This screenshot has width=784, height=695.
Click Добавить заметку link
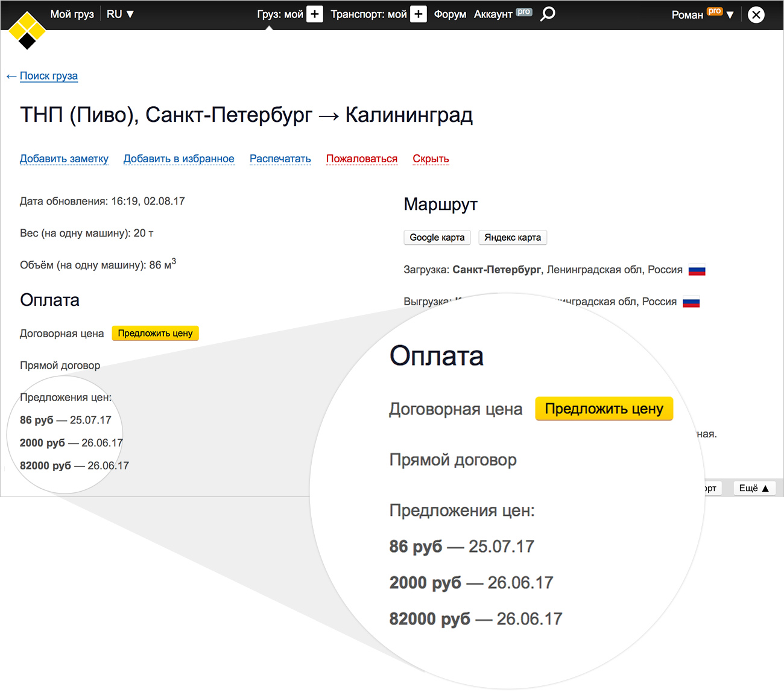[x=64, y=159]
